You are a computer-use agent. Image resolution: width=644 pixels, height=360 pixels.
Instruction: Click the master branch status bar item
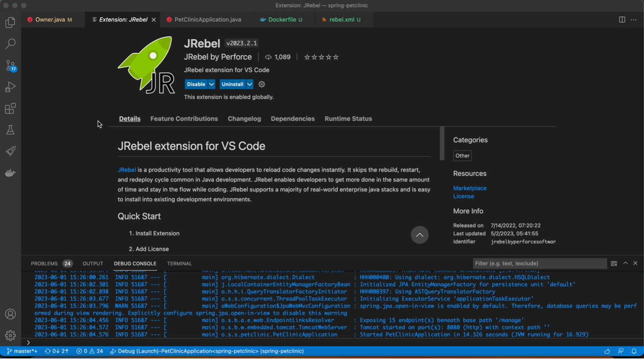(22, 351)
